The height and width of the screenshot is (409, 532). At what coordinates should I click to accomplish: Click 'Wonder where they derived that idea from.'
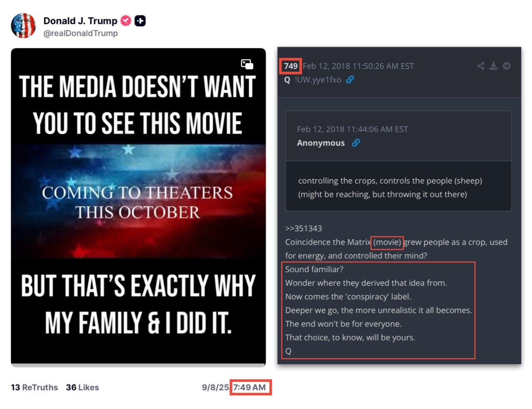[366, 283]
